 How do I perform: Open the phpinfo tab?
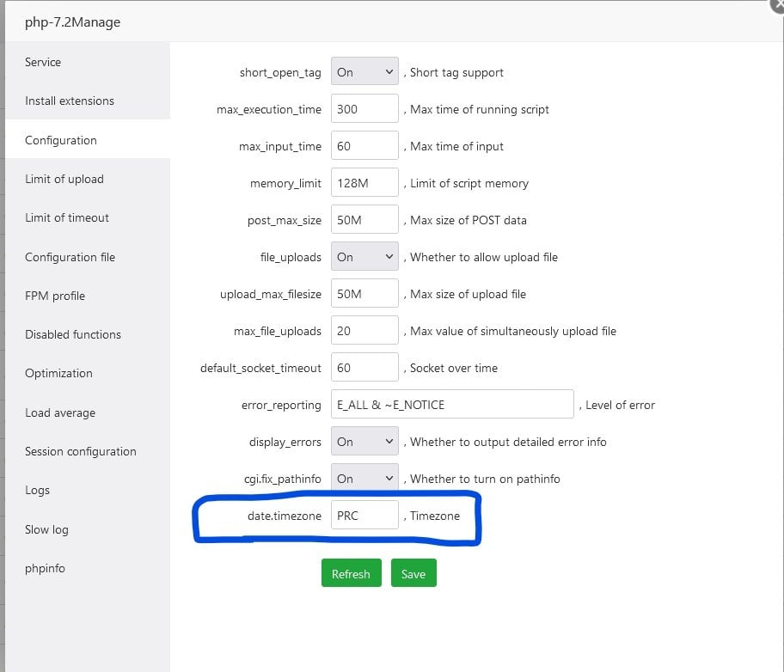coord(45,568)
